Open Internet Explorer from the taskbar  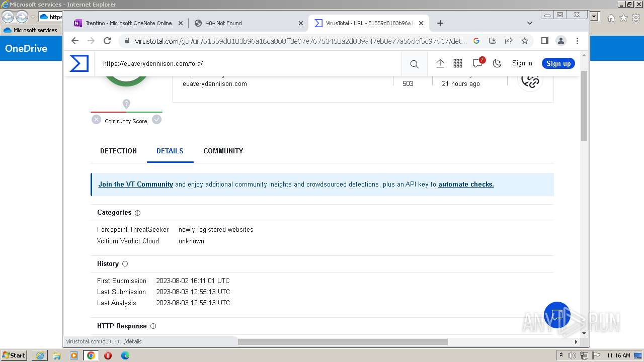pyautogui.click(x=40, y=355)
